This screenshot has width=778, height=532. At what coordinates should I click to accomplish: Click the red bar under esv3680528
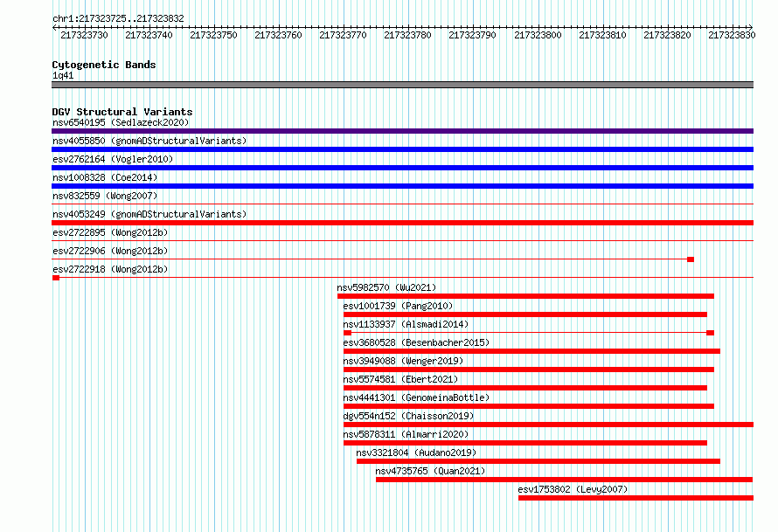pos(531,351)
